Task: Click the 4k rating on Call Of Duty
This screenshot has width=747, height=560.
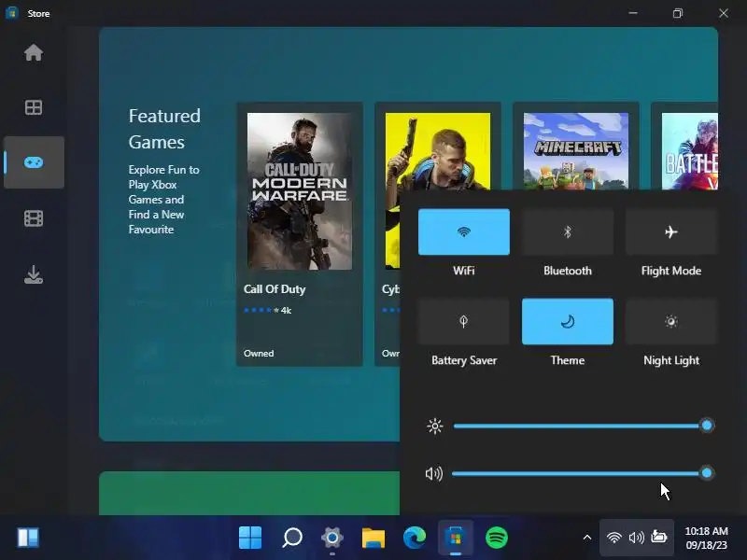Action: [286, 311]
